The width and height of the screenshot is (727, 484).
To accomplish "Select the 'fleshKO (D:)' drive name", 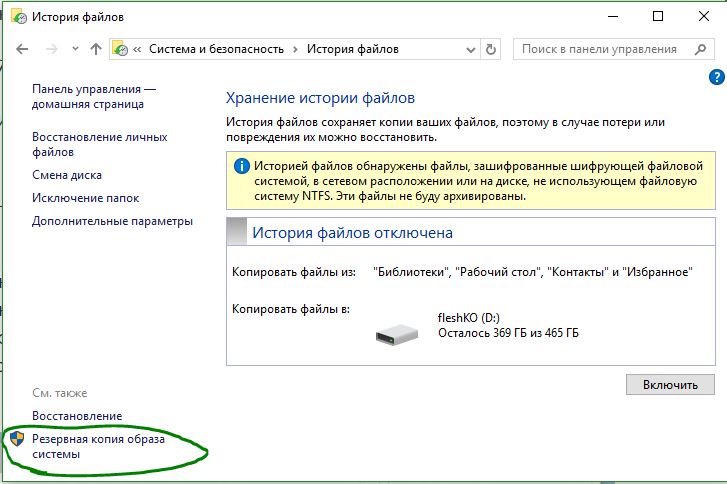I will (x=469, y=318).
